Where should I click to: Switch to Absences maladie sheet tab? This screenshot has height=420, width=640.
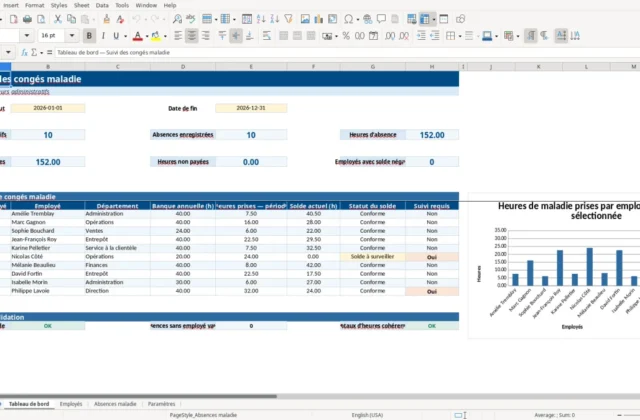click(x=115, y=404)
